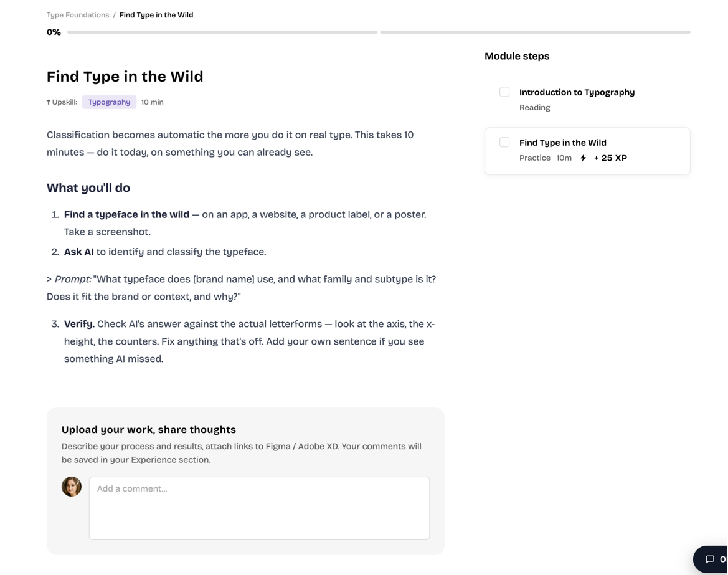Select the Find Type in the Wild step card

[x=587, y=151]
